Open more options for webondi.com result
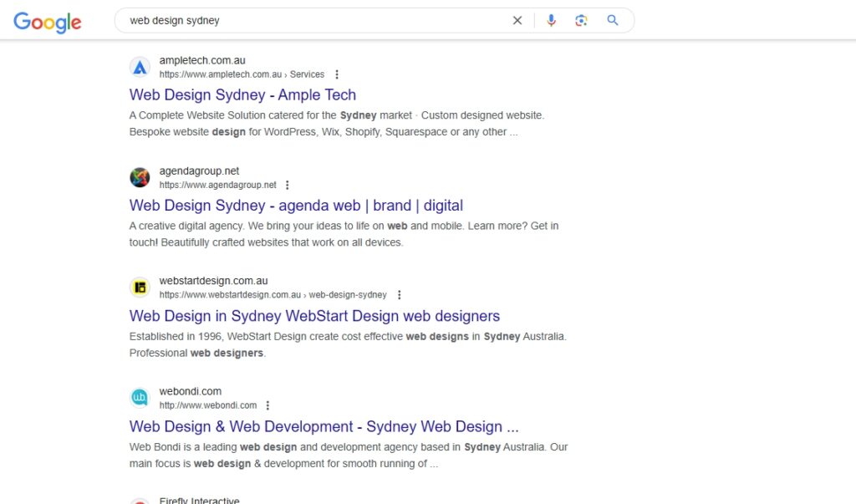 (x=268, y=405)
